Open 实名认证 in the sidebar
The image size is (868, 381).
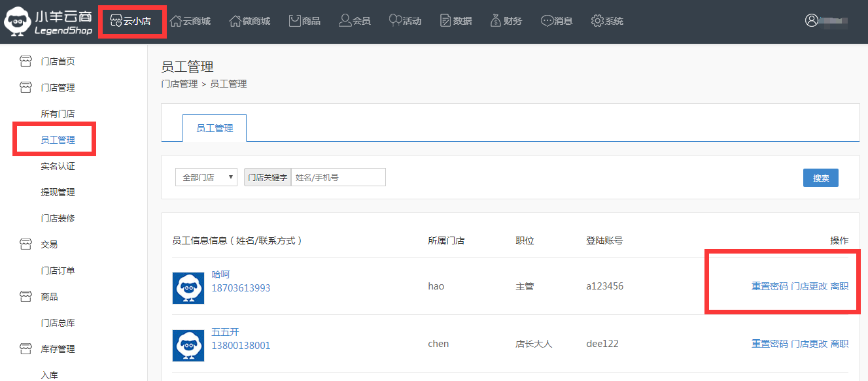pyautogui.click(x=58, y=166)
